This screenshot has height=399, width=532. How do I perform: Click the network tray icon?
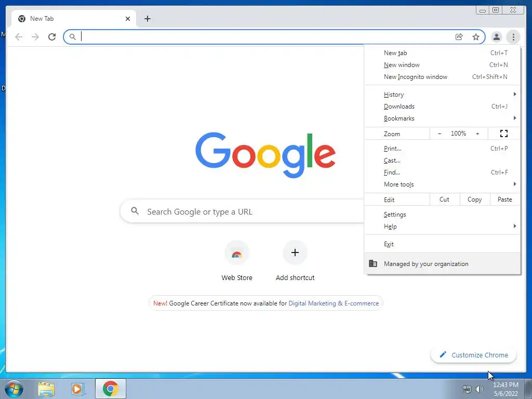coord(467,389)
